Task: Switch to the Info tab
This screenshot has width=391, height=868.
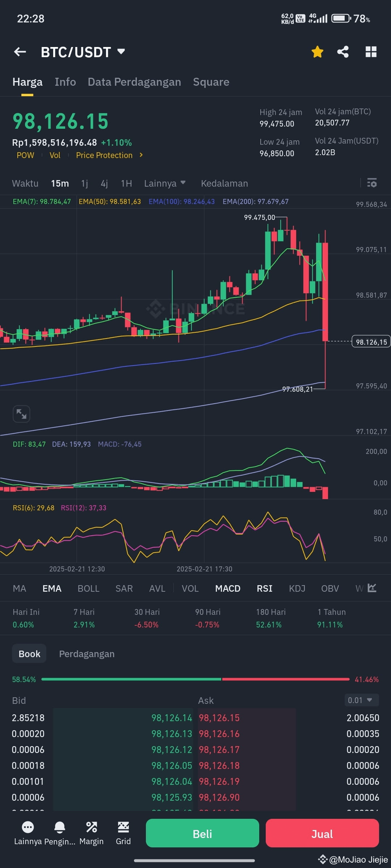Action: pos(65,82)
